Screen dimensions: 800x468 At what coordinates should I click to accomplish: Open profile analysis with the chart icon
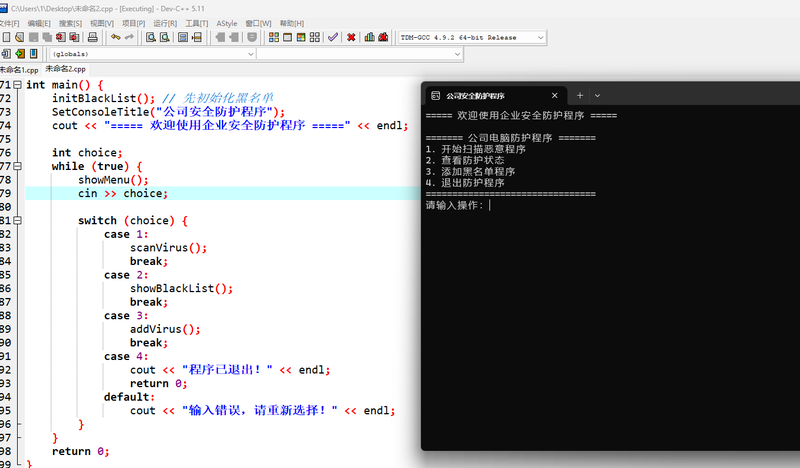tap(369, 37)
